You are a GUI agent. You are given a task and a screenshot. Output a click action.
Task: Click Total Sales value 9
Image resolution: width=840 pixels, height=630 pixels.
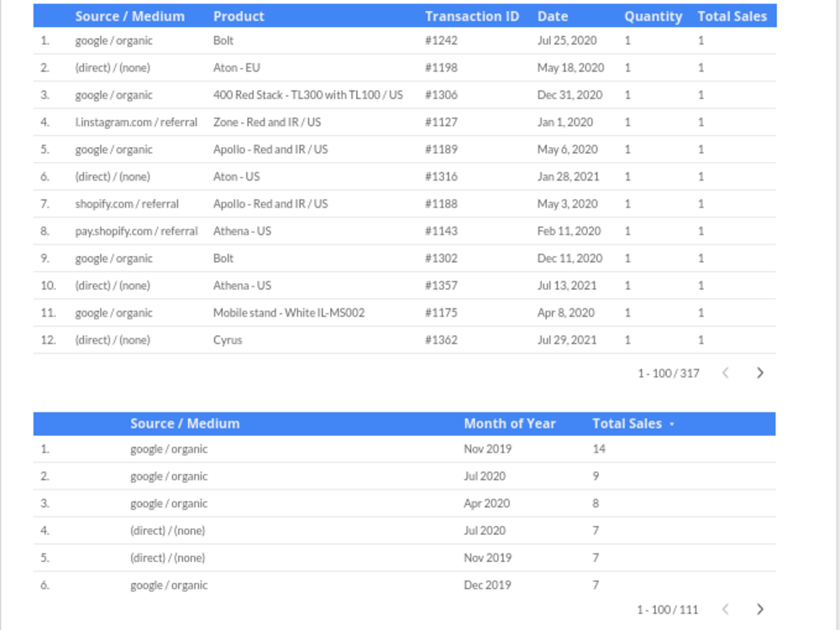point(596,476)
